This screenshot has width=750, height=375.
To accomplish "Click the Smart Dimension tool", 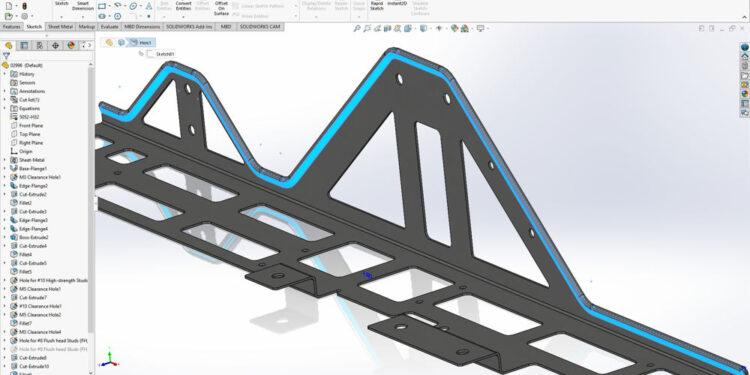I will [x=83, y=5].
